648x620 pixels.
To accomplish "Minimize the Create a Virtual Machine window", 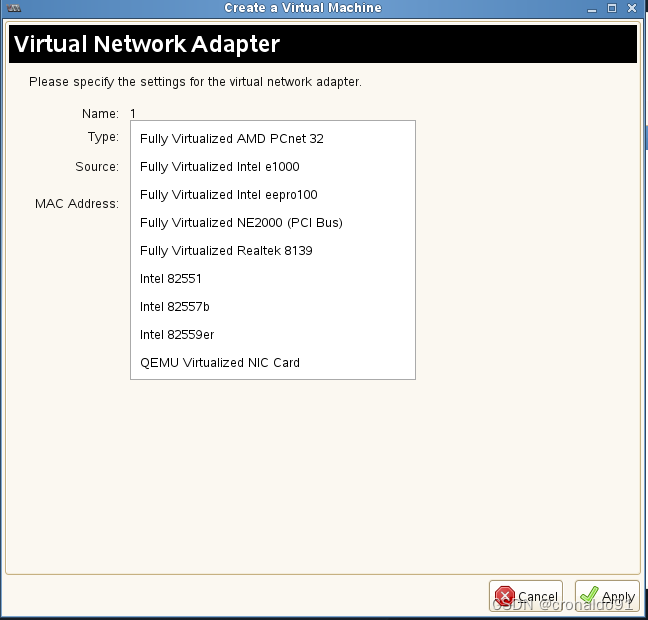I will 592,8.
